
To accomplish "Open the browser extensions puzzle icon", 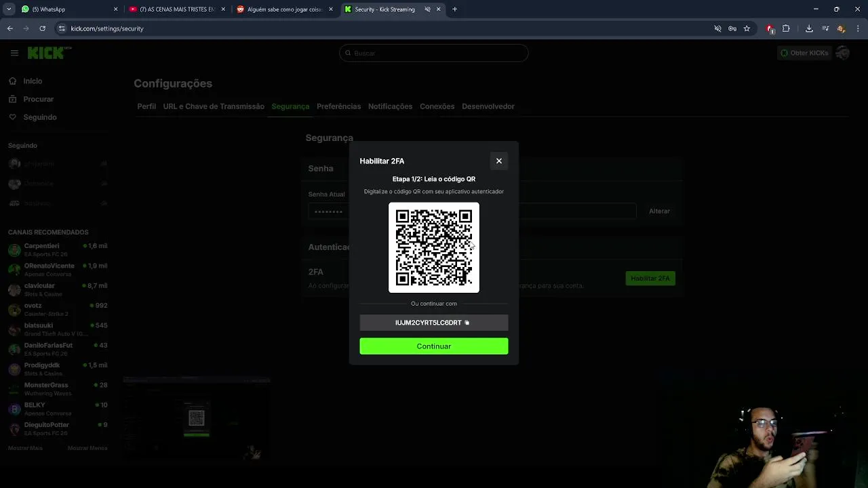I will pos(786,28).
